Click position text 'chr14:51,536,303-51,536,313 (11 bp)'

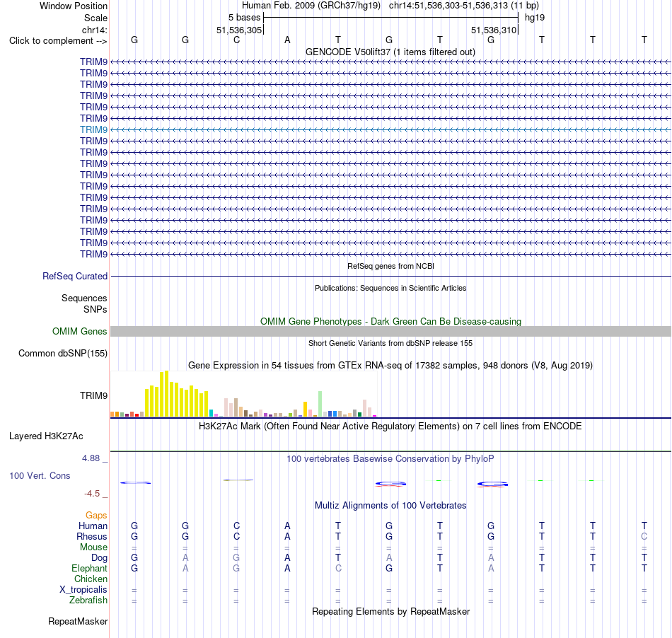(x=464, y=6)
